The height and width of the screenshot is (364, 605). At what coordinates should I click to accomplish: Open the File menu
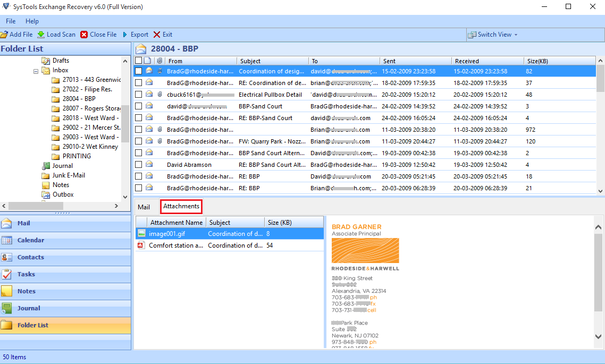11,21
